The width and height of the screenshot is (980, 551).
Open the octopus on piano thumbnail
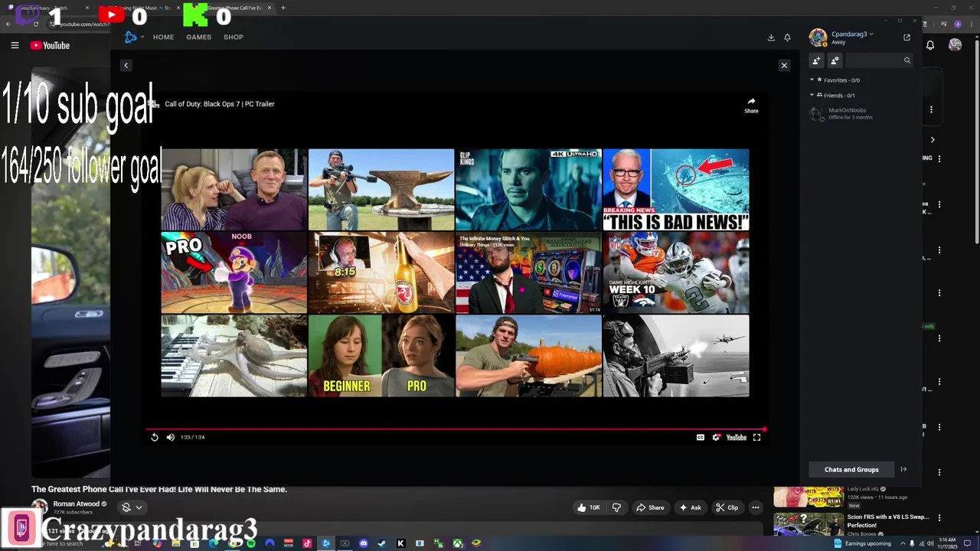[234, 356]
